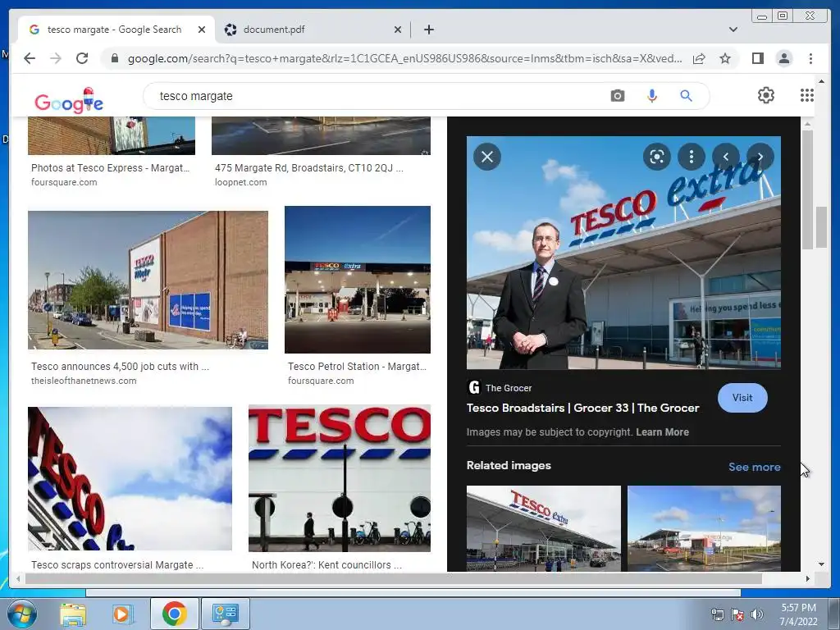Image resolution: width=840 pixels, height=630 pixels.
Task: Click the Visit button
Action: point(742,398)
